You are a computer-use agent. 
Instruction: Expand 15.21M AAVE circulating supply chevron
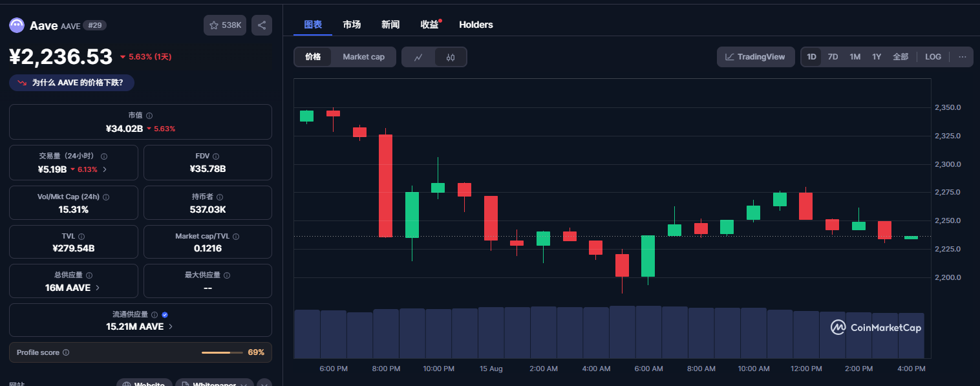point(171,327)
